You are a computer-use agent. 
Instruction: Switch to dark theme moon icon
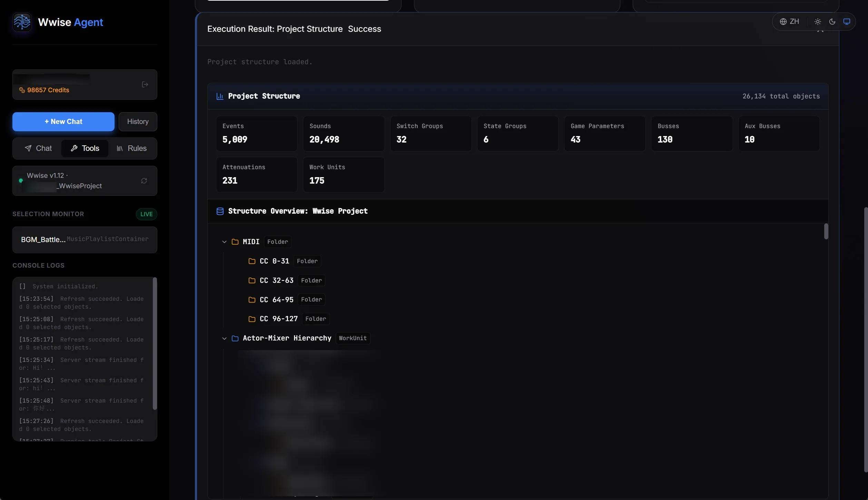click(832, 22)
